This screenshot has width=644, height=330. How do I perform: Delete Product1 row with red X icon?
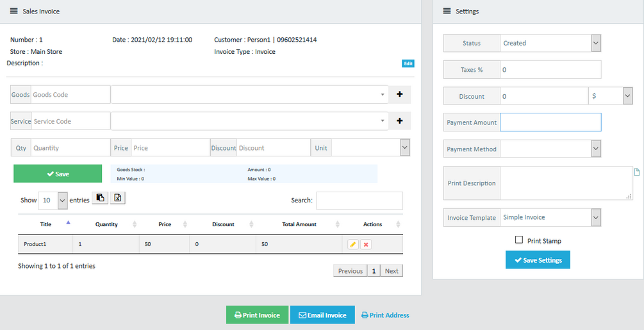[x=366, y=244]
